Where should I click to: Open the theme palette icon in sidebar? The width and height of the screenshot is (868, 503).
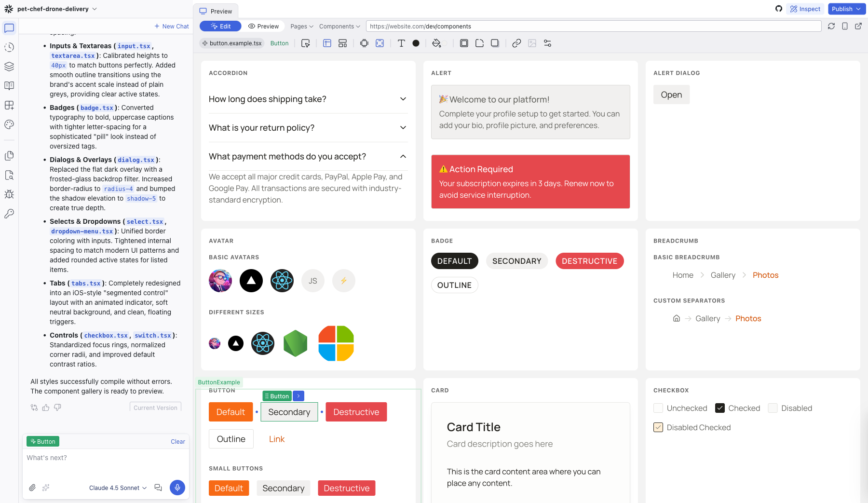[x=9, y=124]
